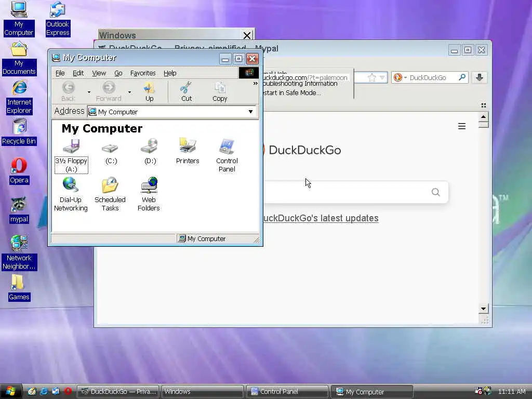Expand the Forward history dropdown arrow
The height and width of the screenshot is (399, 532).
(129, 92)
